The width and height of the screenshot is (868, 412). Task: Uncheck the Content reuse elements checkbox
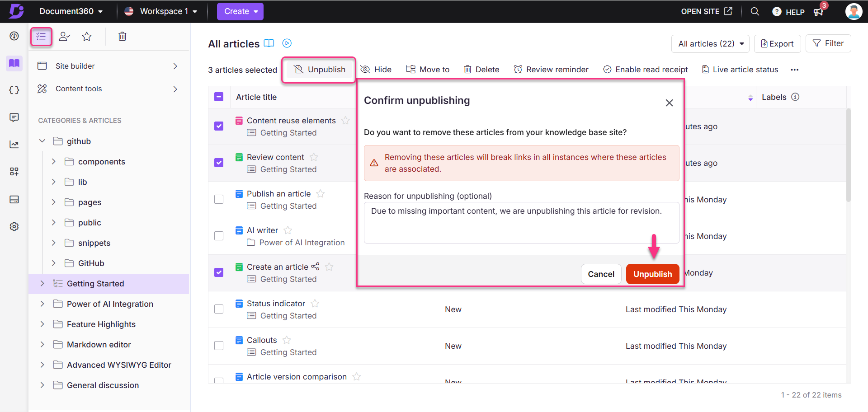(219, 126)
